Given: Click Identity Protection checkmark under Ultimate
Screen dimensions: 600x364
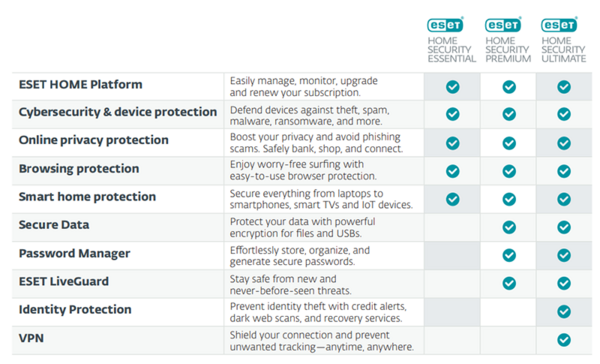Looking at the screenshot, I should pyautogui.click(x=564, y=312).
